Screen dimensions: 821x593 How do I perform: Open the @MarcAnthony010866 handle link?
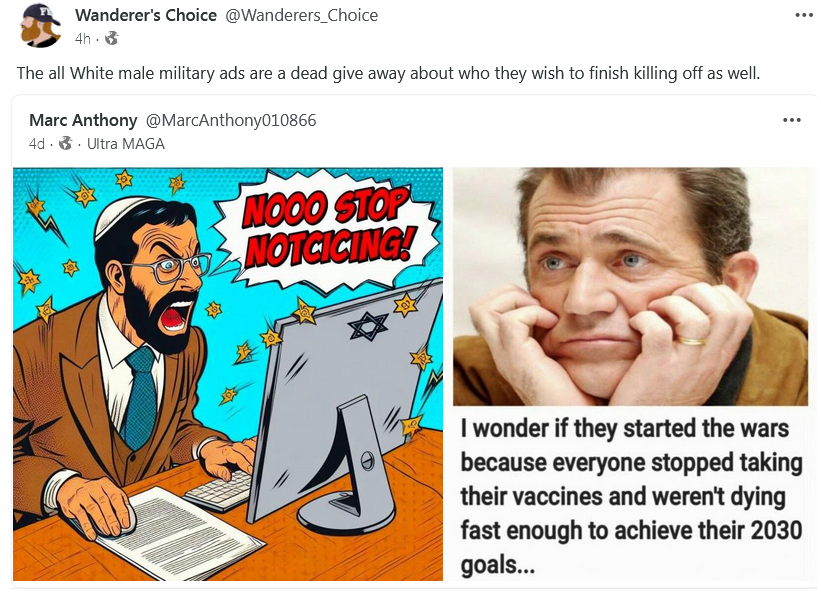pos(231,120)
